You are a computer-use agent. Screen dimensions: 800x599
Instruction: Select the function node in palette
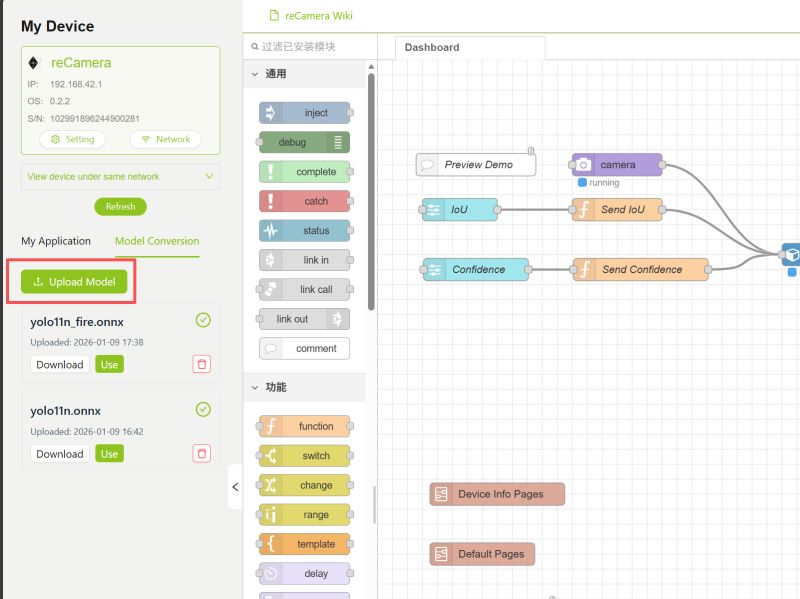pyautogui.click(x=305, y=426)
